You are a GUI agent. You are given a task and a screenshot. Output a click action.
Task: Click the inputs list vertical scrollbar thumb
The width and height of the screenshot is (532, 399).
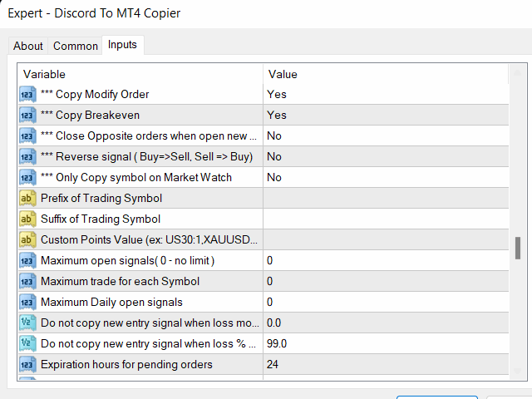coord(517,249)
